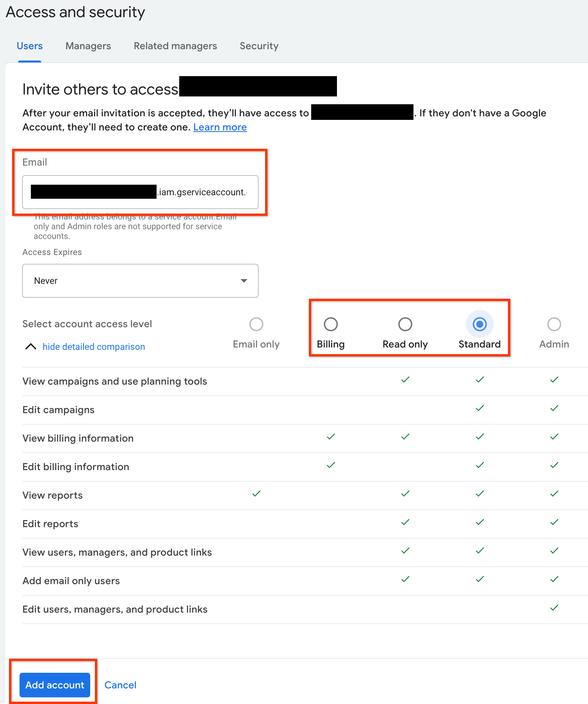Open the Access Expires dropdown

[x=140, y=281]
